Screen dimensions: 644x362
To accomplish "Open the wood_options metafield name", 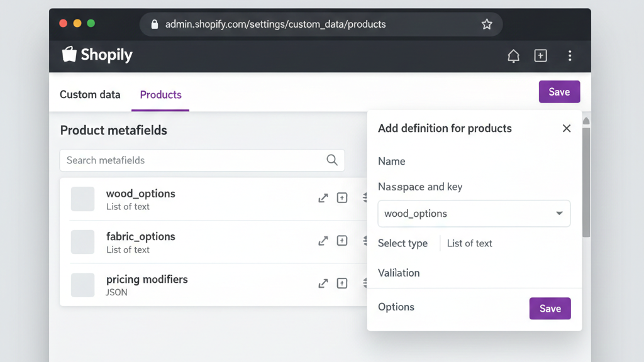I will click(x=140, y=194).
